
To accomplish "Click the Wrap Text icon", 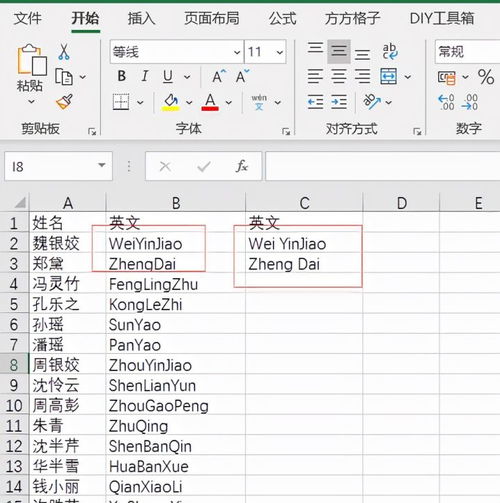I will click(389, 52).
